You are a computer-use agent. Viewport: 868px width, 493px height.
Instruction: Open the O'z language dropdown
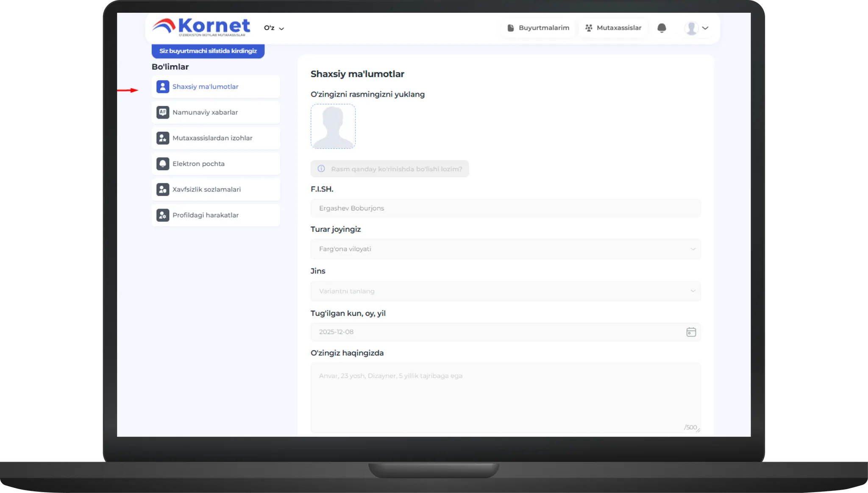(x=274, y=28)
